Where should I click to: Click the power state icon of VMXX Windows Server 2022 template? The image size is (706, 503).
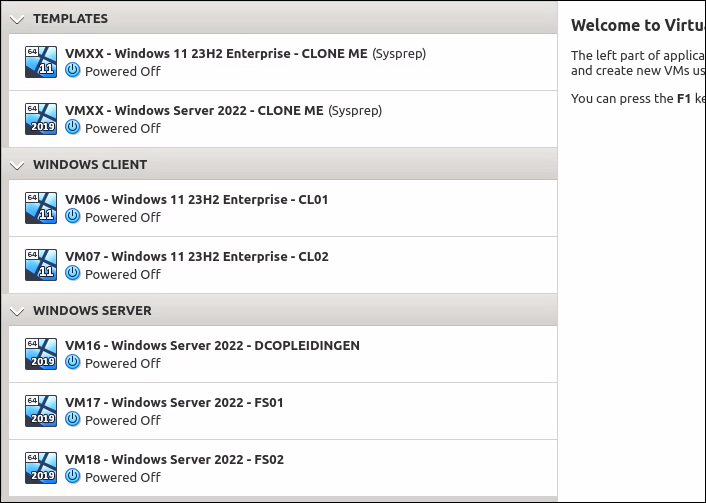coord(72,127)
